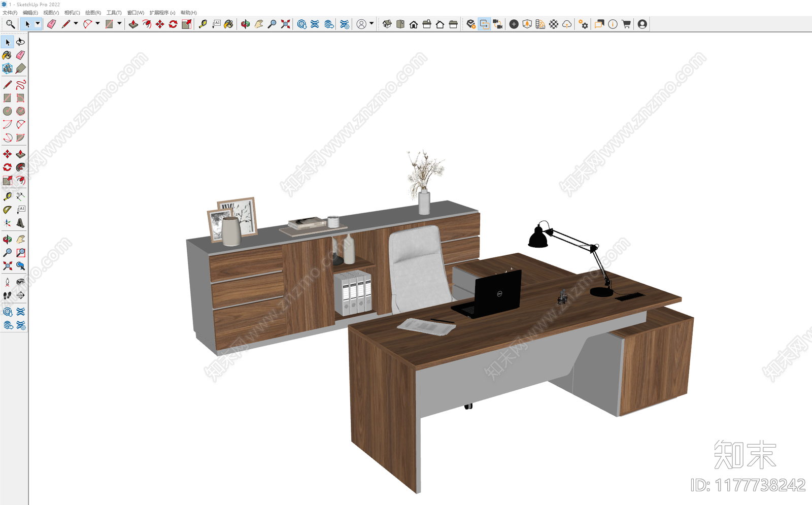Choose the Protractor tool
This screenshot has width=812, height=505.
[8, 210]
